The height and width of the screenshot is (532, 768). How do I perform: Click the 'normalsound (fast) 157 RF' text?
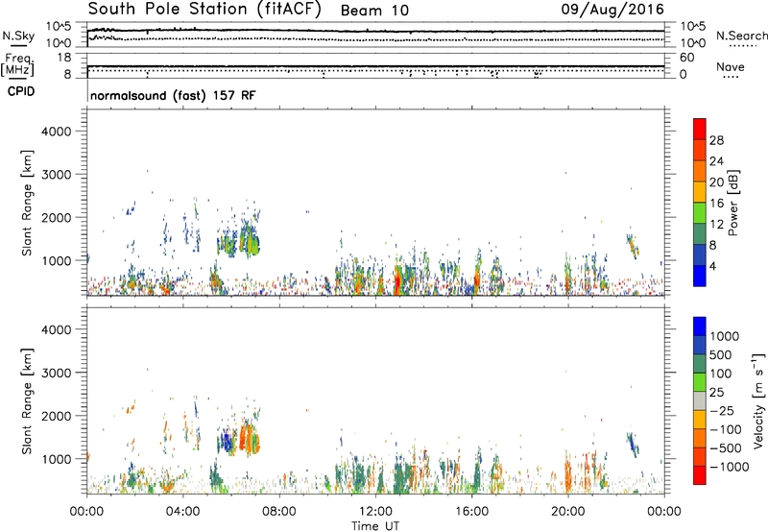click(x=173, y=95)
